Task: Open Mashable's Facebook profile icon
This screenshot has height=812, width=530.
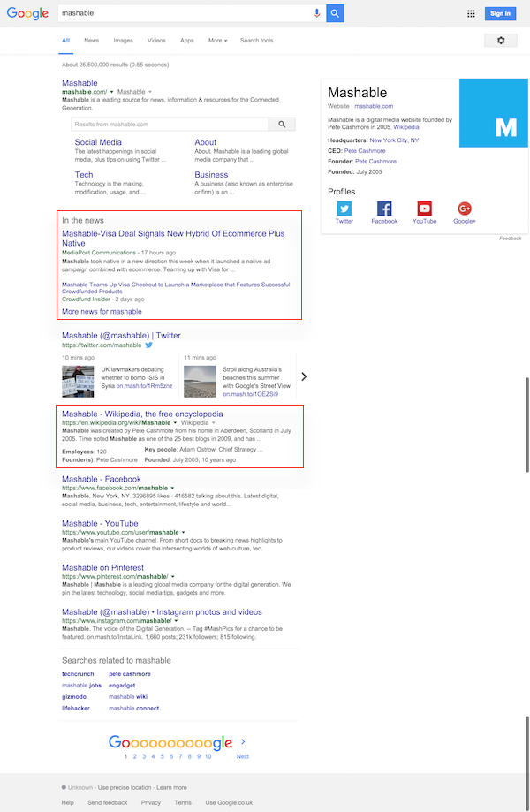Action: pos(384,209)
